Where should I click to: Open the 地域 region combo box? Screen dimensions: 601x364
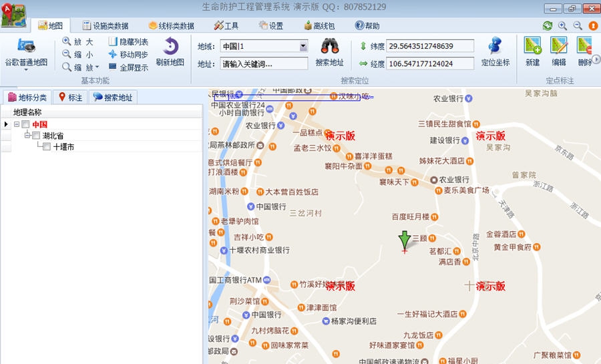264,46
